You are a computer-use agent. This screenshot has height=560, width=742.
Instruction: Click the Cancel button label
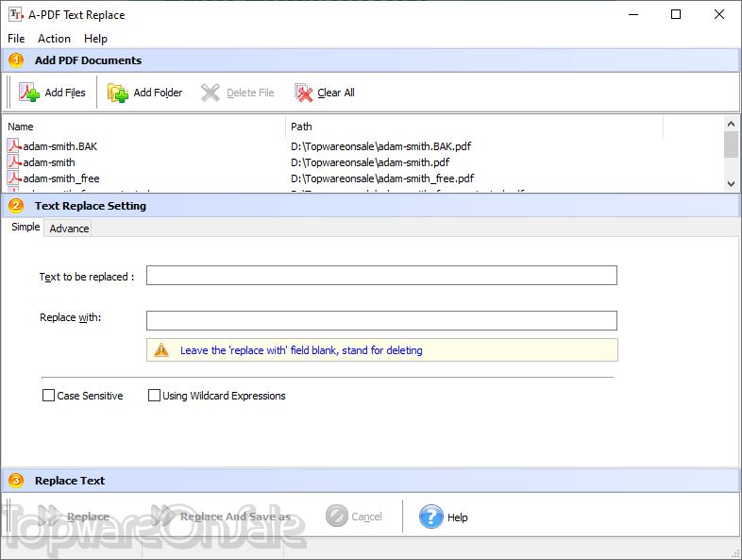tap(366, 517)
